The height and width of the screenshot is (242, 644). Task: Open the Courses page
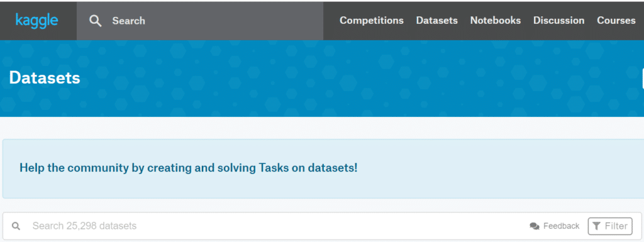tap(616, 21)
